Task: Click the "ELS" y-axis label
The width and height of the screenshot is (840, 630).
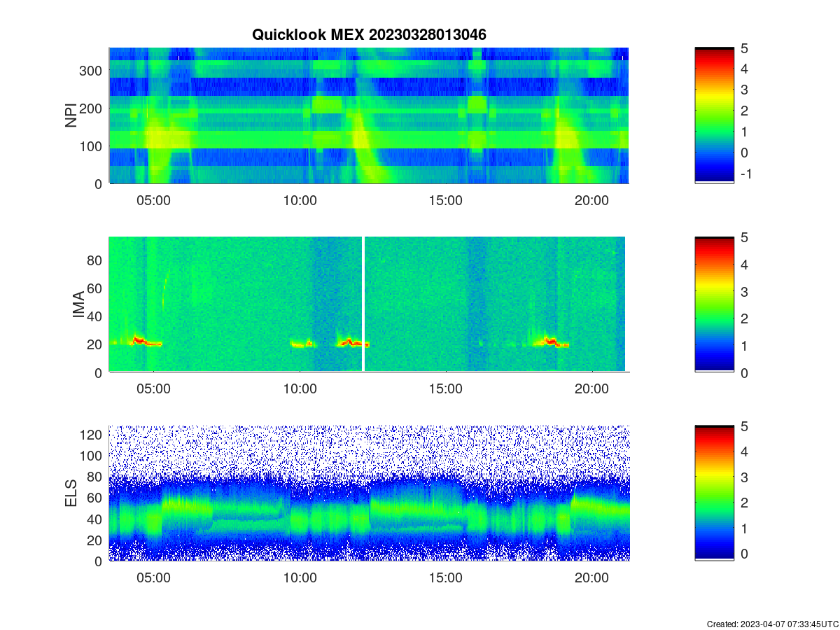Action: 71,493
